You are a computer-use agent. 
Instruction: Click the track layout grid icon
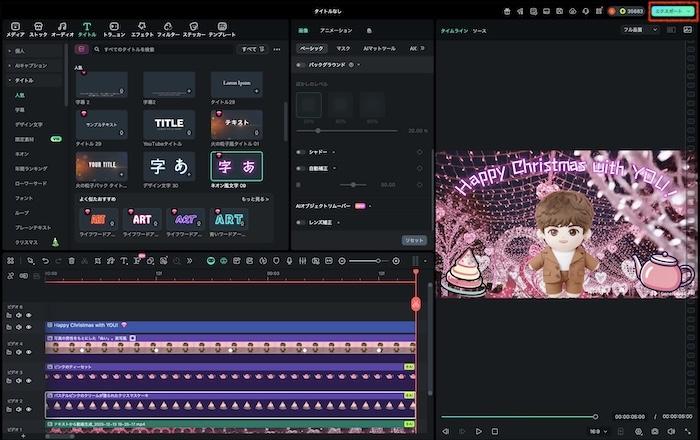pyautogui.click(x=10, y=261)
